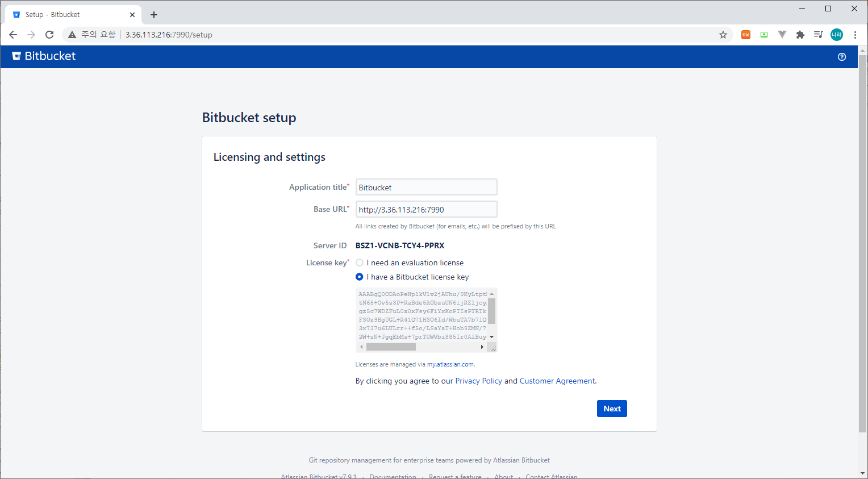The image size is (868, 479).
Task: Open the media control playlist icon
Action: tap(818, 35)
